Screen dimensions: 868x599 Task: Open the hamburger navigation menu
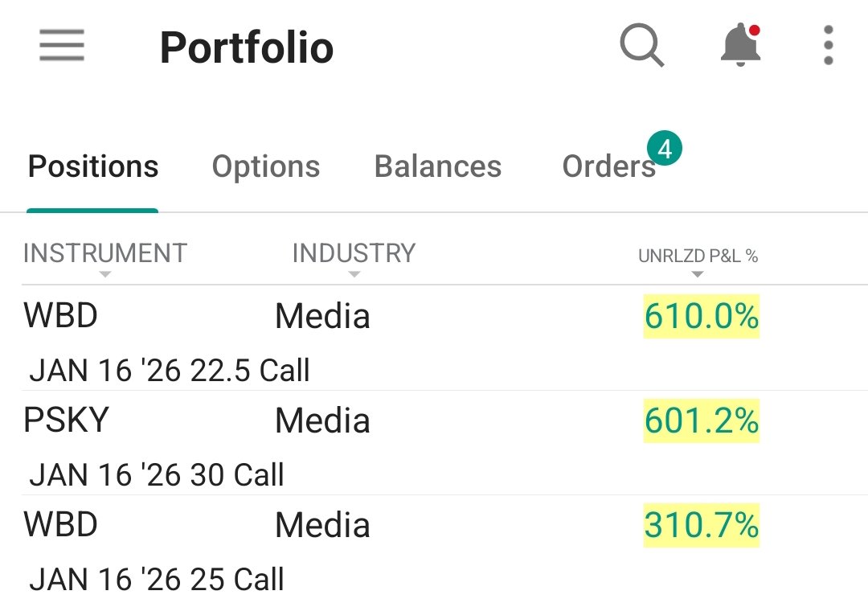pyautogui.click(x=61, y=45)
